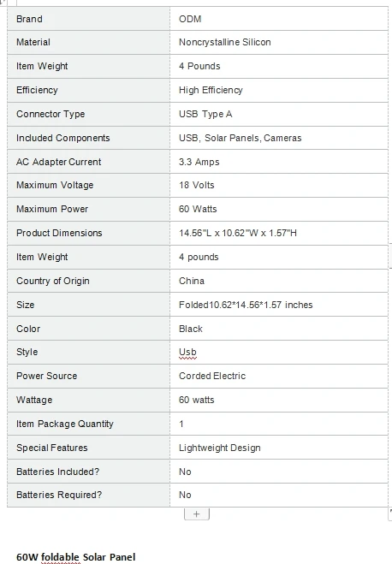Click the "Batteries Required?" label cell

88,495
